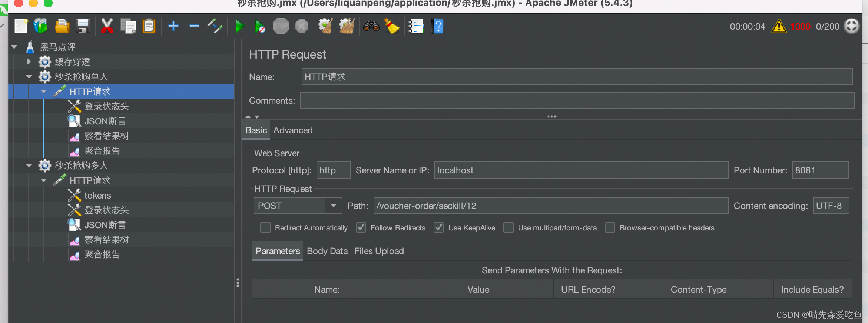Image resolution: width=868 pixels, height=323 pixels.
Task: Click the Value column header
Action: click(478, 289)
